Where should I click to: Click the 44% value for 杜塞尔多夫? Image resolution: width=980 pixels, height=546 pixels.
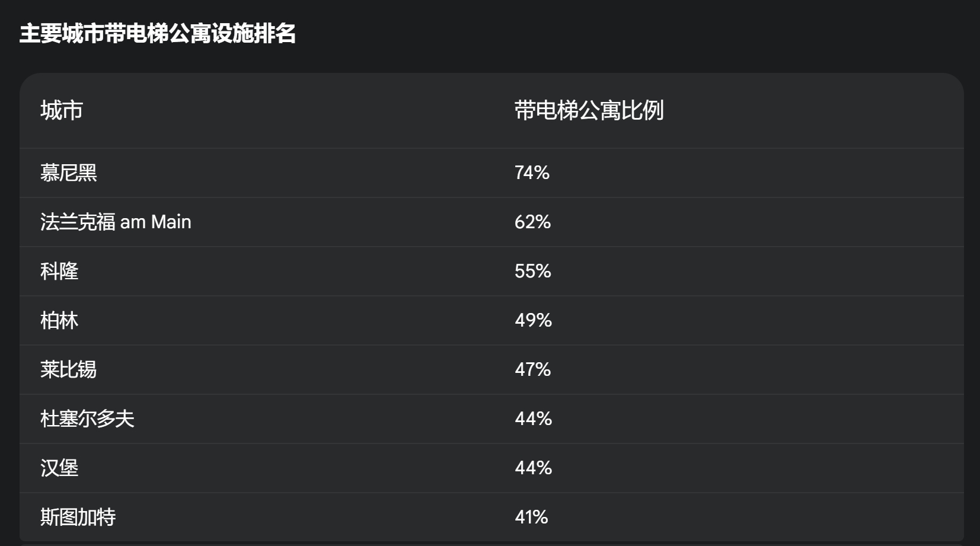click(533, 419)
